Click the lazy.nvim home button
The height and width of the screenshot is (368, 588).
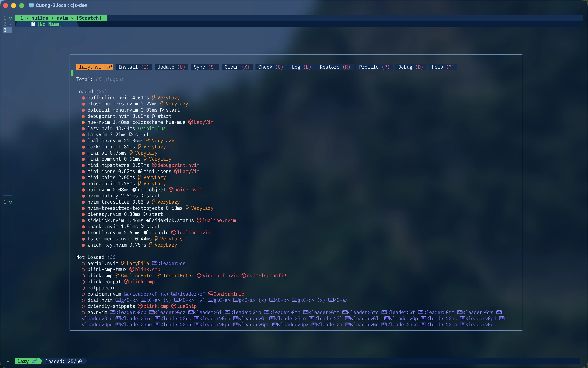pos(94,67)
